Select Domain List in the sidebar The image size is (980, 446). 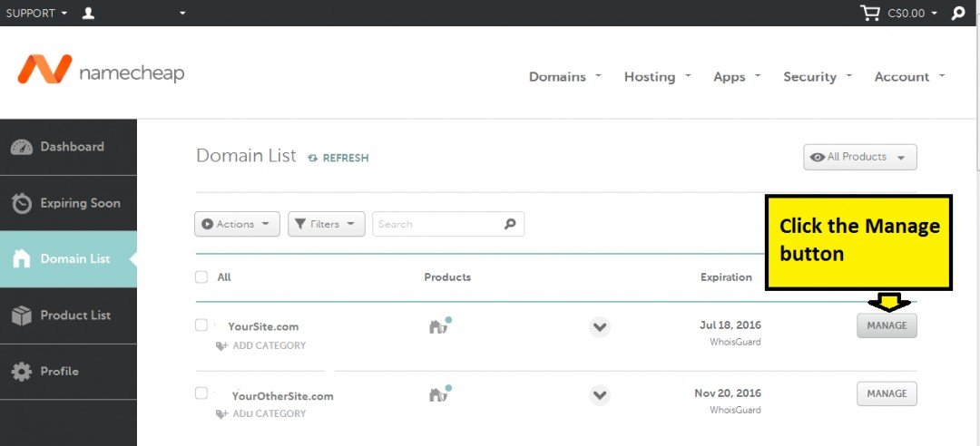[68, 258]
